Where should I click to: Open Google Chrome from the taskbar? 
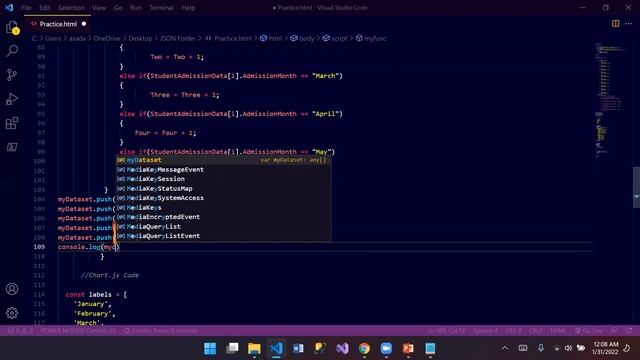point(364,349)
